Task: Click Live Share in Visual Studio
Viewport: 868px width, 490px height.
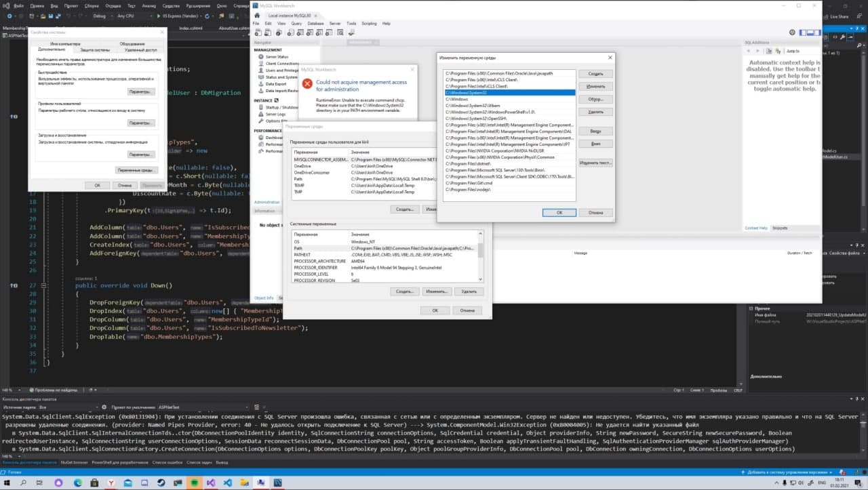Action: click(x=835, y=16)
